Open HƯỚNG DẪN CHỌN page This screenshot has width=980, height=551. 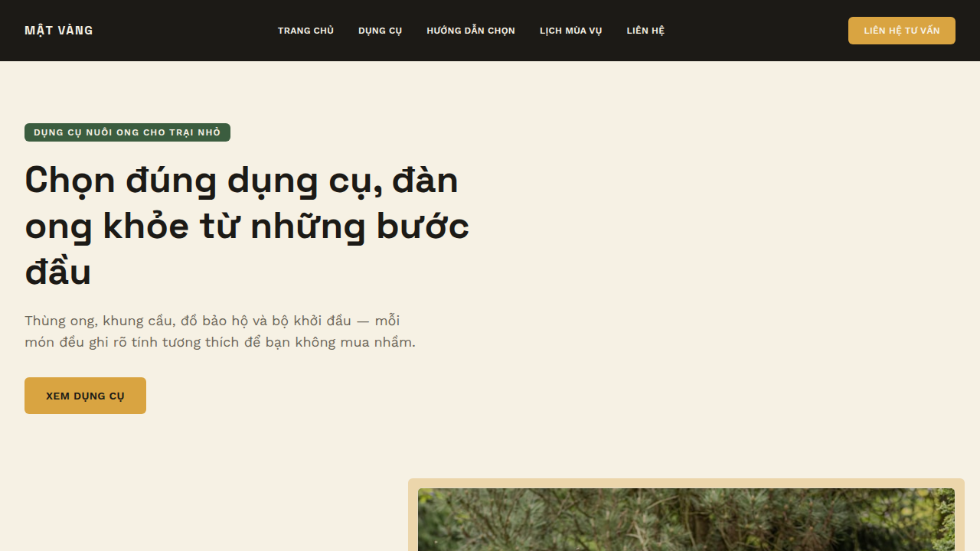(x=471, y=31)
